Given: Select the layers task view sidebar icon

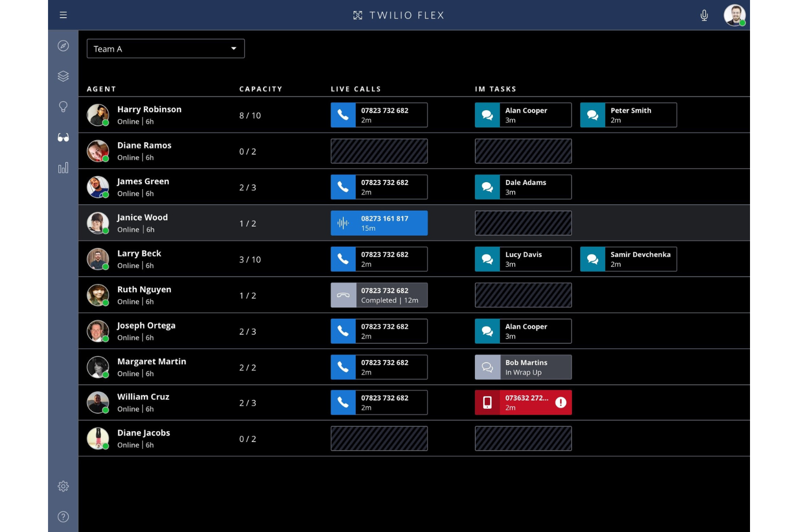Looking at the screenshot, I should (x=63, y=76).
